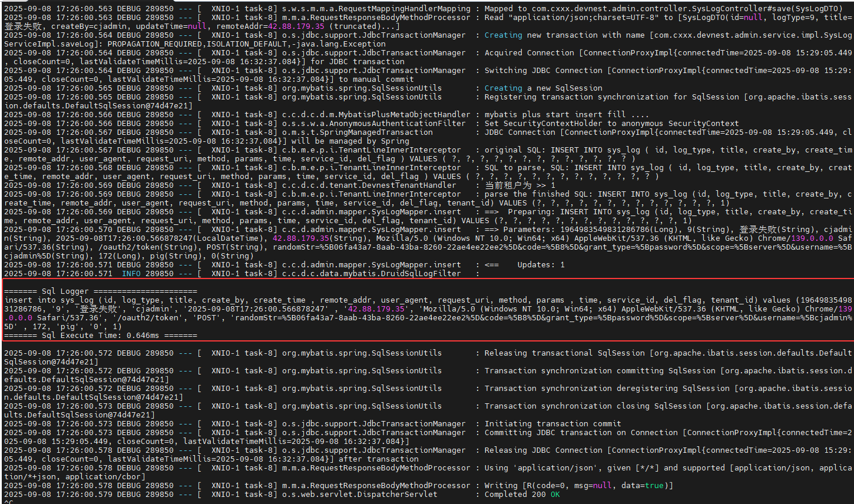The height and width of the screenshot is (504, 854).
Task: Click the "Creating a new SqlSession" message
Action: (543, 88)
